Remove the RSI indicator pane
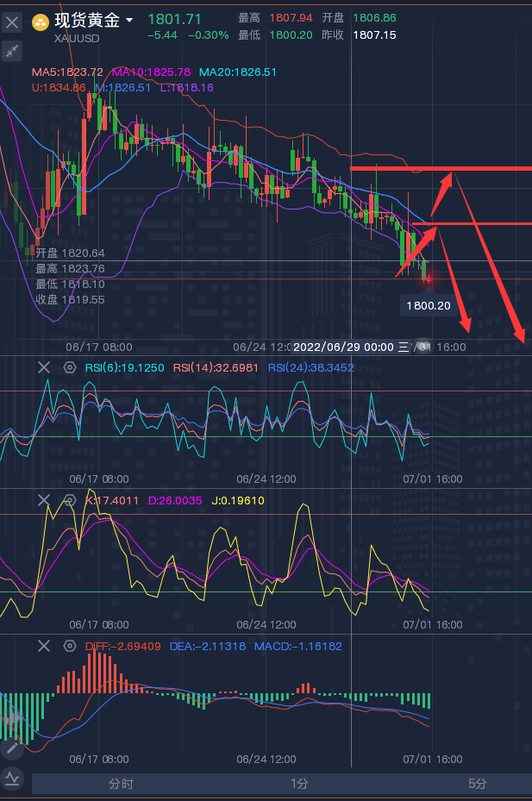532x801 pixels. coord(44,367)
